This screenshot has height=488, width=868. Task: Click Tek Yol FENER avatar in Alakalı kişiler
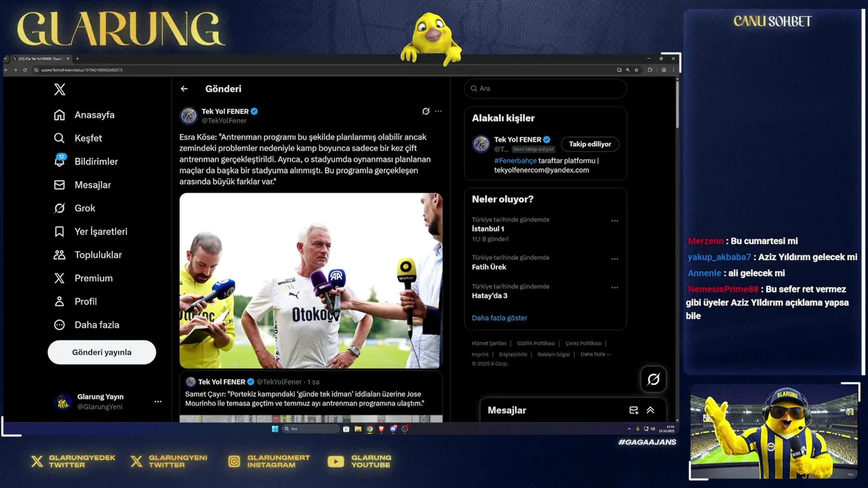(481, 144)
